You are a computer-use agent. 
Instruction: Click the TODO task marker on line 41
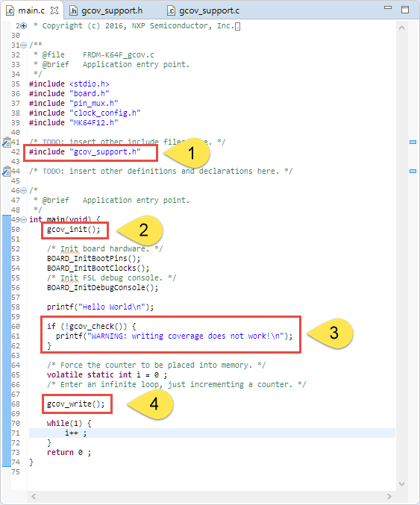pos(7,142)
